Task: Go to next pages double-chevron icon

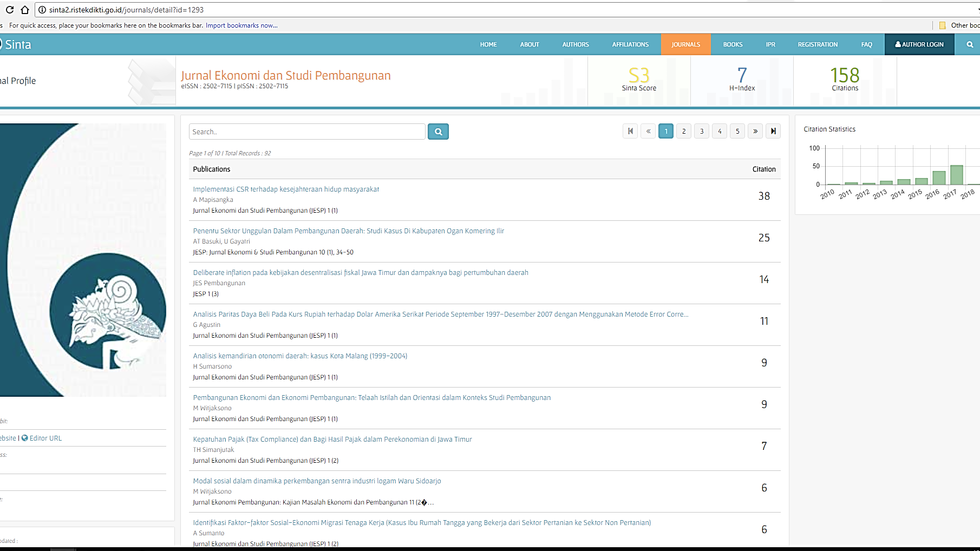Action: coord(755,131)
